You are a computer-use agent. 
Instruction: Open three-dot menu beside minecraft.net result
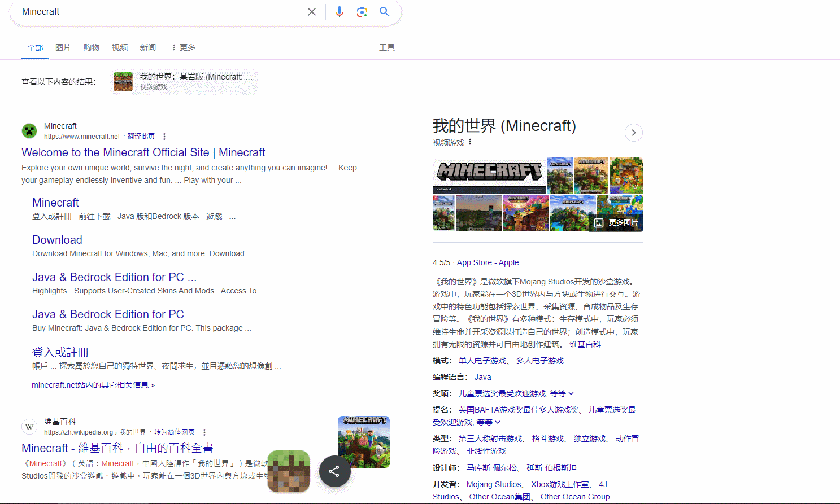click(164, 137)
